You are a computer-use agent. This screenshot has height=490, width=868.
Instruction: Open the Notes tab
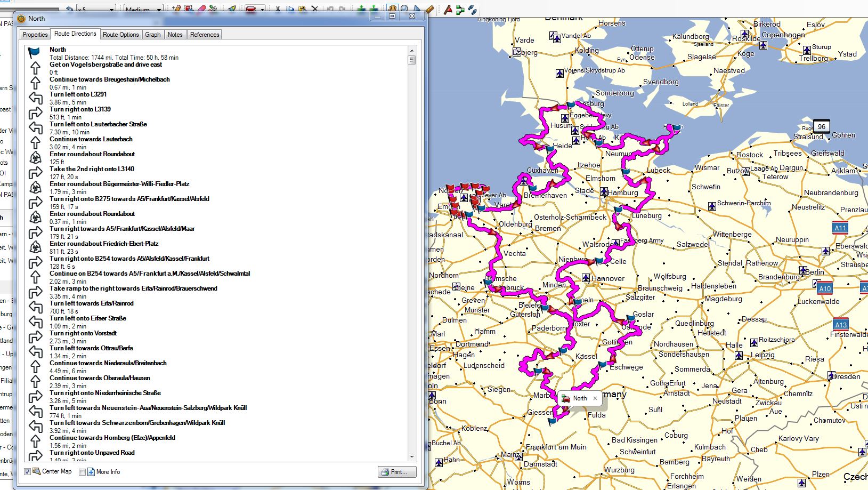click(175, 35)
